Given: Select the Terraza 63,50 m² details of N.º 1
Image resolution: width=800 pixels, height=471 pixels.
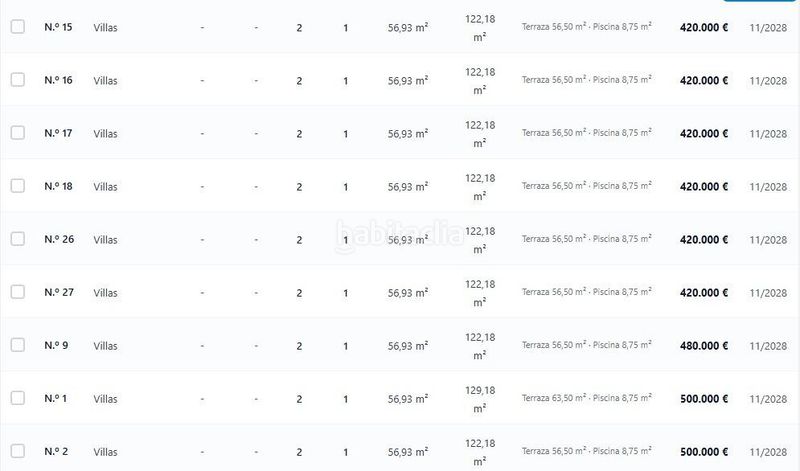Looking at the screenshot, I should (x=587, y=398).
